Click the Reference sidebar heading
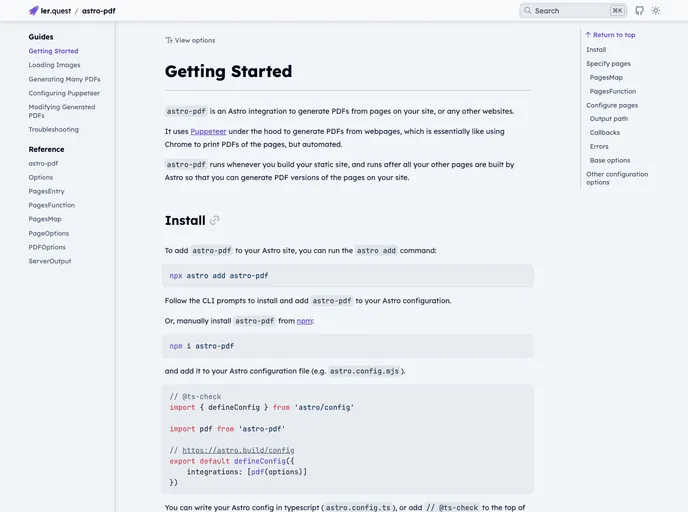 (x=46, y=149)
